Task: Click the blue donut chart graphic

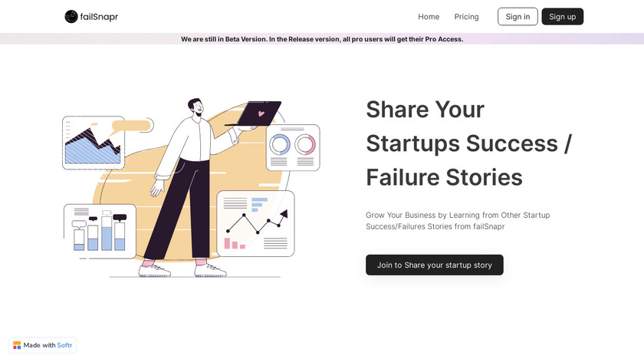Action: [x=280, y=144]
